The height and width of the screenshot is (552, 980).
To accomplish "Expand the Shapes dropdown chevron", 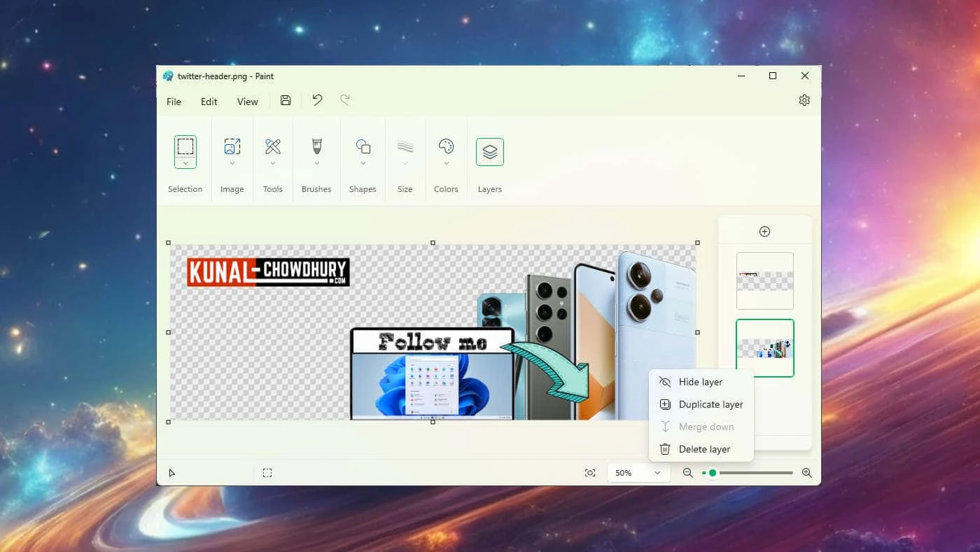I will [363, 163].
